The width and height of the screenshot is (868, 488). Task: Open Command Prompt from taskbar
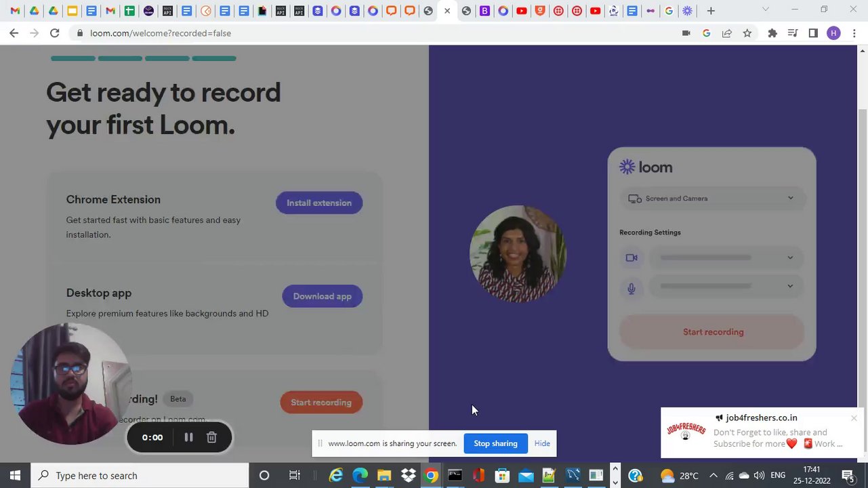coord(455,476)
